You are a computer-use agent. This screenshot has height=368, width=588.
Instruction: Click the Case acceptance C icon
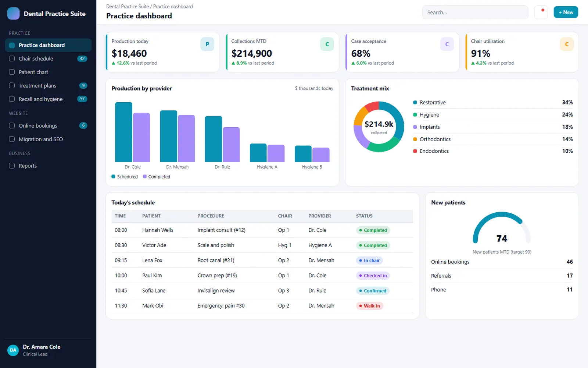(x=447, y=44)
